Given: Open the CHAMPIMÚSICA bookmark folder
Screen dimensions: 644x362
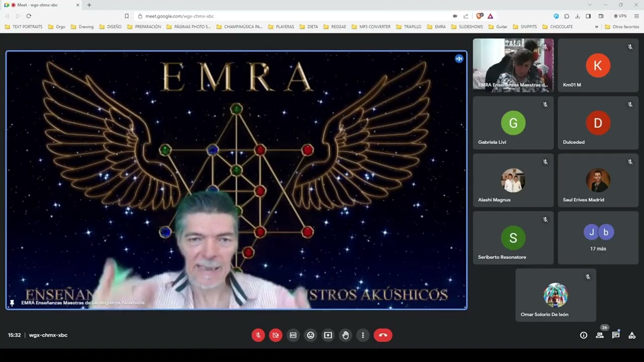Looking at the screenshot, I should (239, 27).
